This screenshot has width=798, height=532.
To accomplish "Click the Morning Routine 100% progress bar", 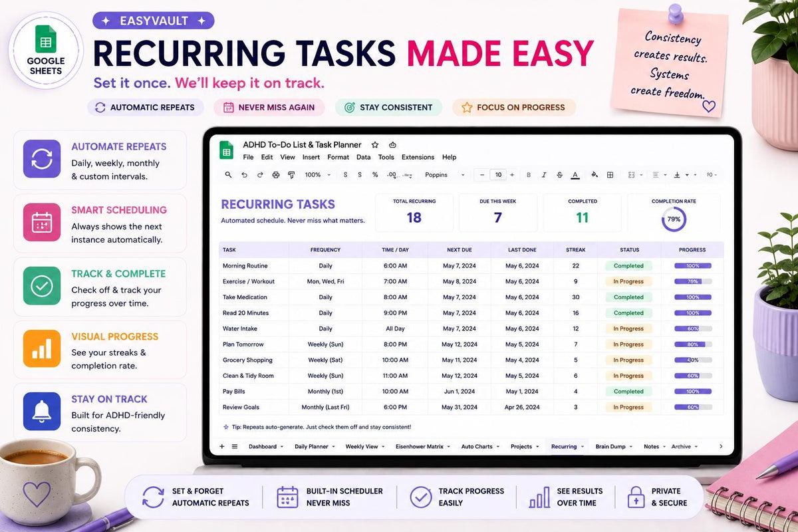I will pos(693,266).
